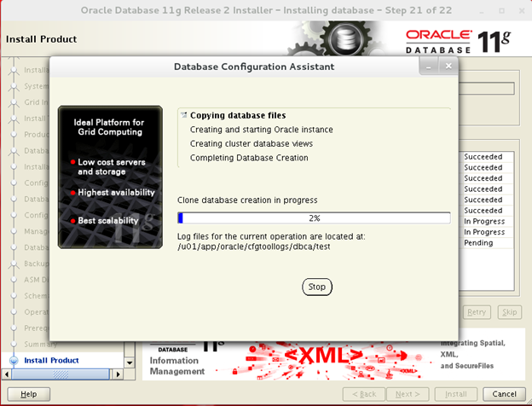This screenshot has width=532, height=406.
Task: Click the sidebar horizontal scrollbar thumb
Action: click(61, 374)
